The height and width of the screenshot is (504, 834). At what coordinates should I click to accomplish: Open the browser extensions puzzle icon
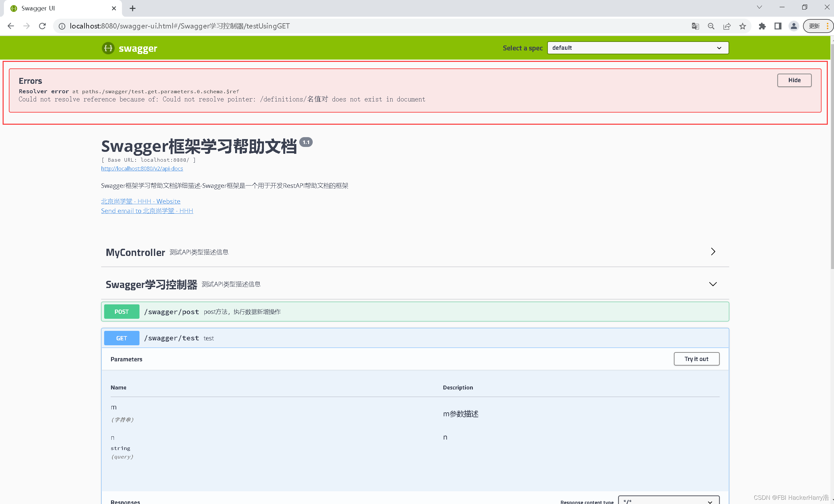click(x=762, y=26)
